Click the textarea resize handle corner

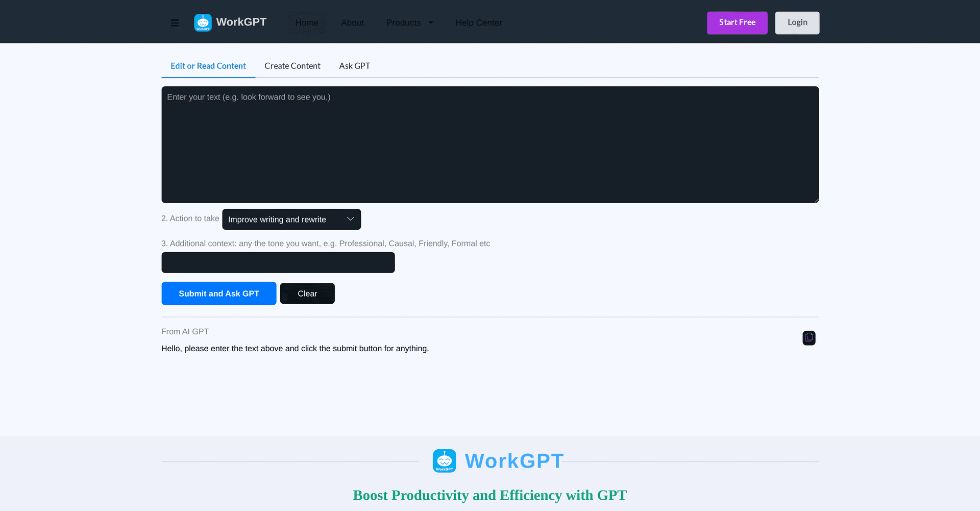816,200
